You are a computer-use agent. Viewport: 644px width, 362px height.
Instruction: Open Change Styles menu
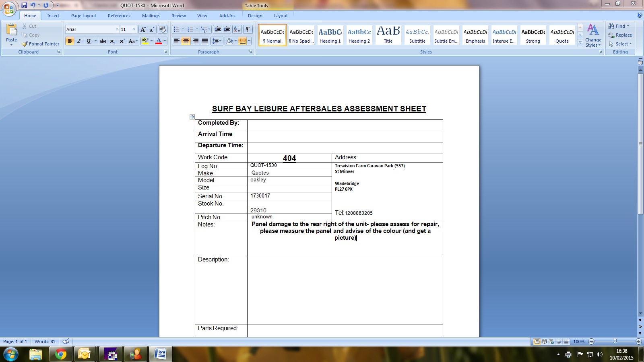pos(593,35)
